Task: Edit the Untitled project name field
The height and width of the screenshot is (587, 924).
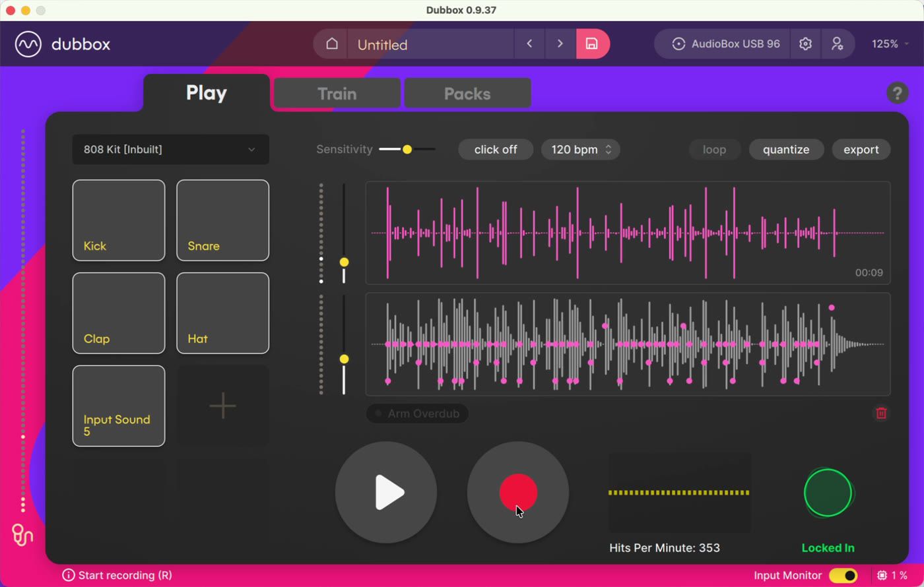Action: (x=431, y=44)
